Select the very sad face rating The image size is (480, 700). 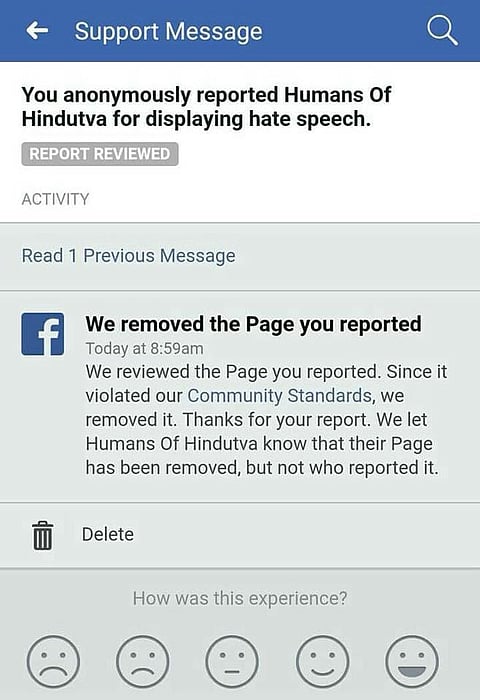(53, 662)
